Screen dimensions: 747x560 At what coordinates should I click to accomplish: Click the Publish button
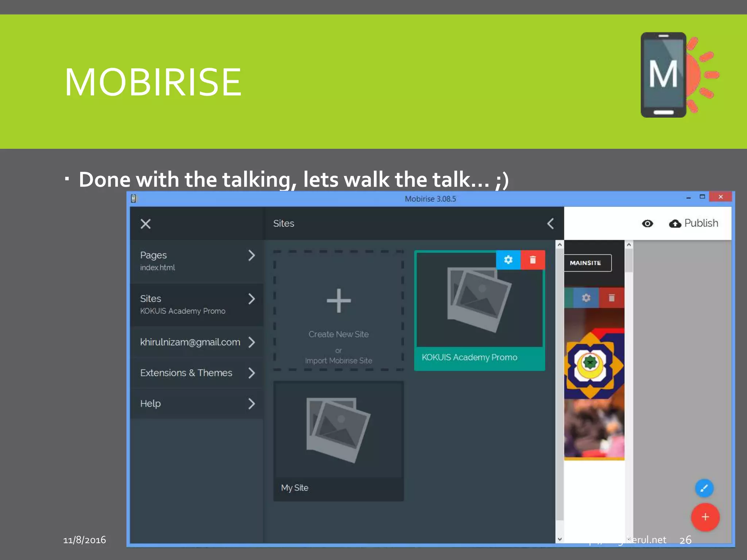coord(693,223)
